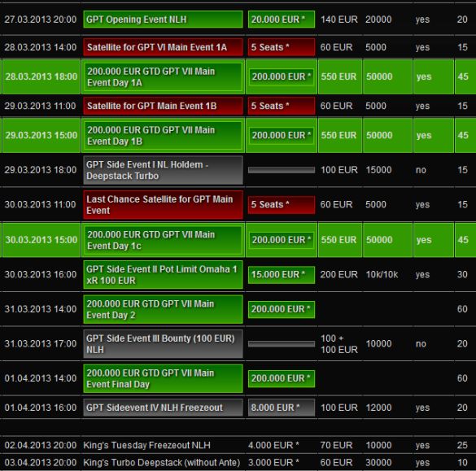Select GPT Side Event III Bounty NLH

point(163,344)
